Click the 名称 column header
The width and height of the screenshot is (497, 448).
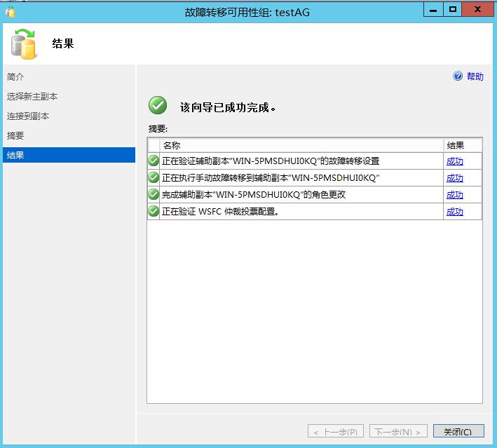[301, 146]
